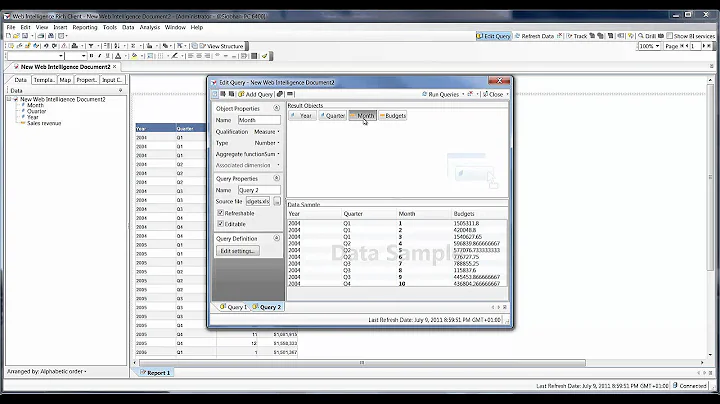Screen dimensions: 720x404
Task: Click the New document icon in the main toolbar
Action: pos(8,36)
